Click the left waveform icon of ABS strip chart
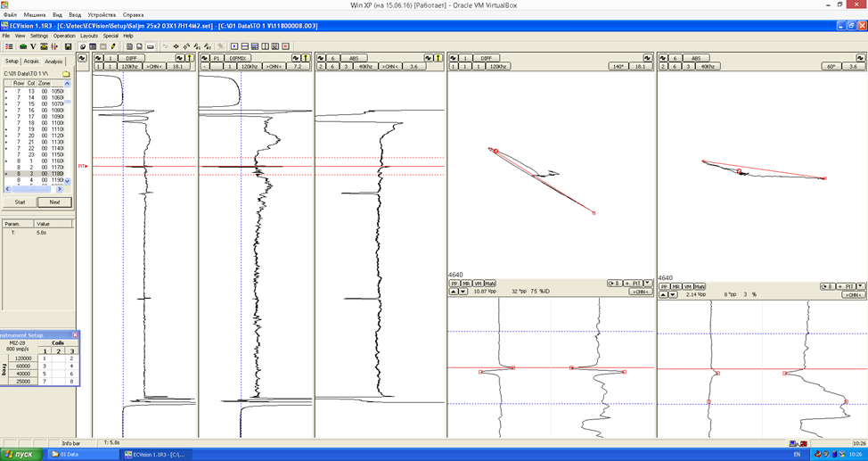This screenshot has height=461, width=868. 321,58
